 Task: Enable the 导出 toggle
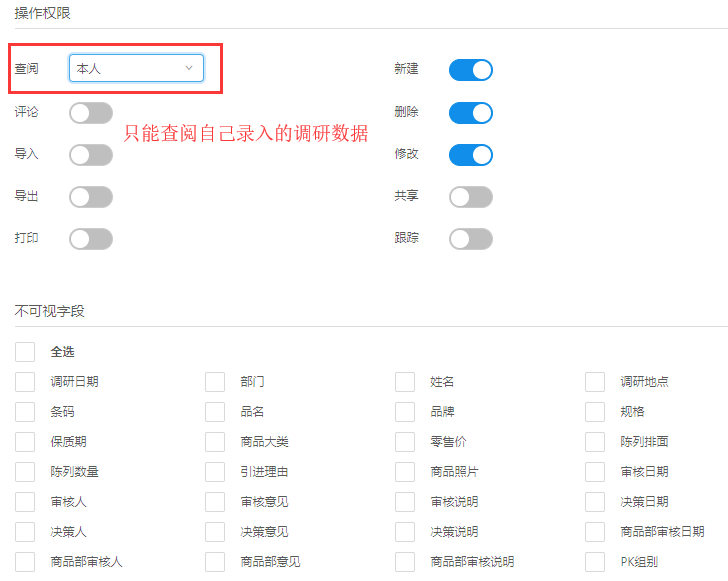pos(91,197)
